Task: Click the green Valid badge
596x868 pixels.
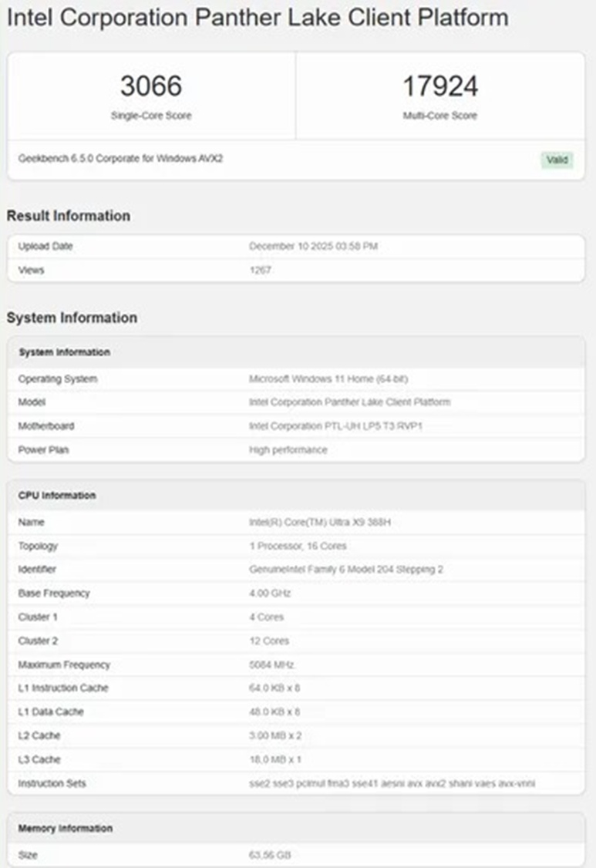Action: (x=557, y=160)
